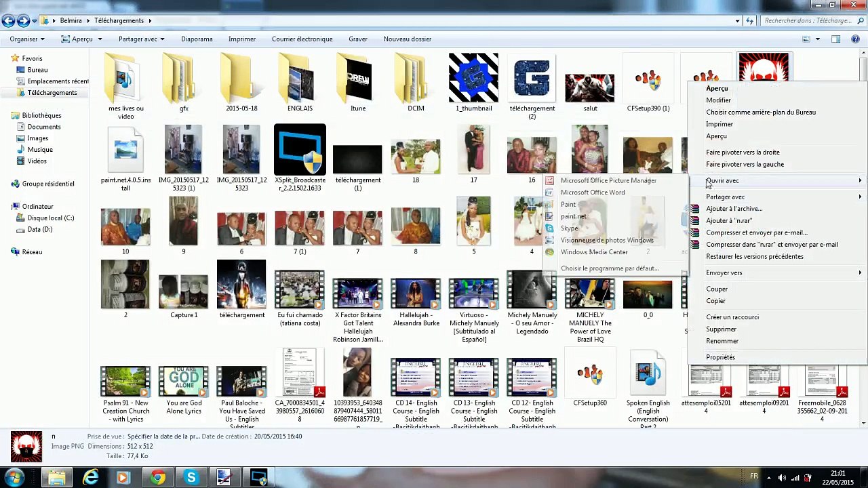Click the Back navigation arrow
Screen dimensions: 868x488
pos(8,21)
